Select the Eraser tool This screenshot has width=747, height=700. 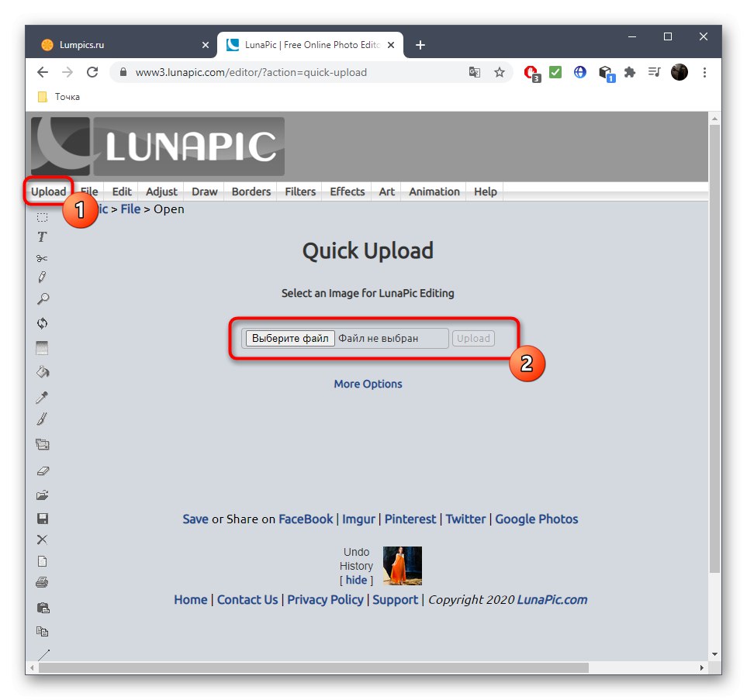coord(43,471)
